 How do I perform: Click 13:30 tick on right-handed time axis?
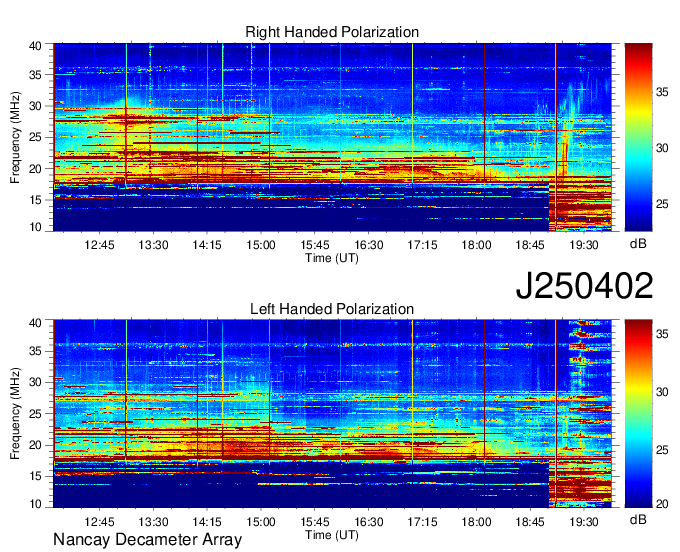point(153,245)
